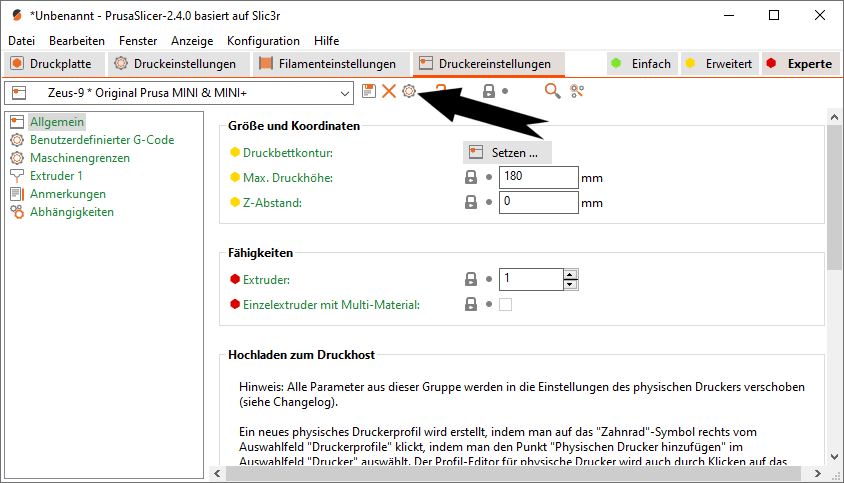Click the lock icon for Extruder count
844x483 pixels.
(x=471, y=279)
